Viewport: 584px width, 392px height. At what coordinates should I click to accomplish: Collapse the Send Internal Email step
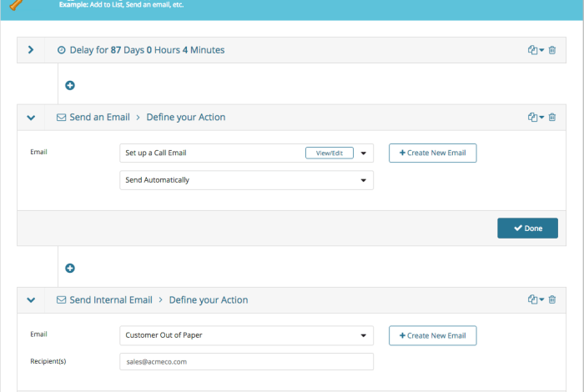(31, 300)
